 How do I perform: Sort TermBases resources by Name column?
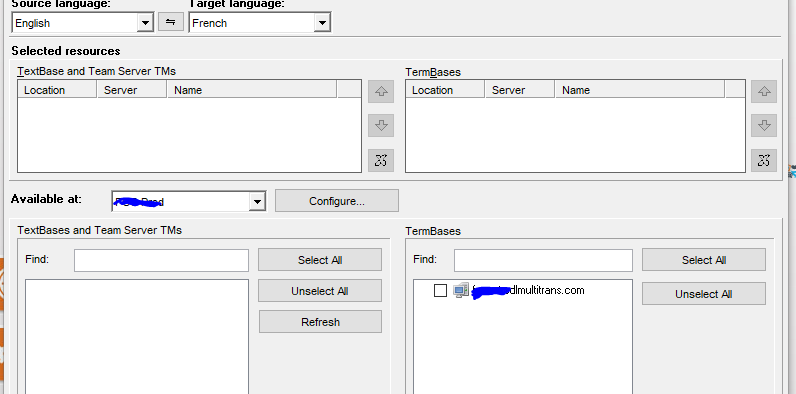640,90
